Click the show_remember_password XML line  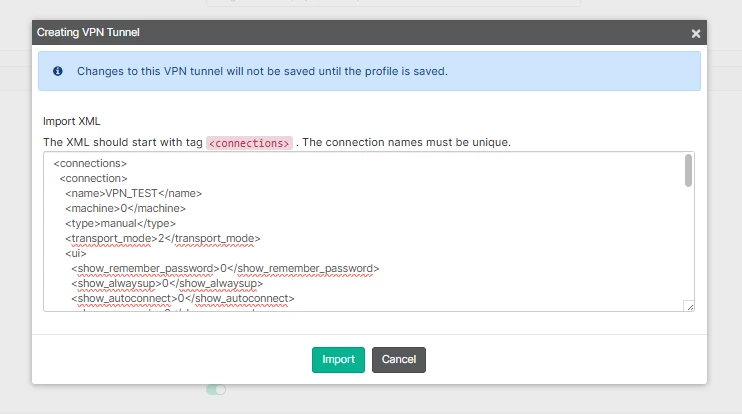pos(225,269)
